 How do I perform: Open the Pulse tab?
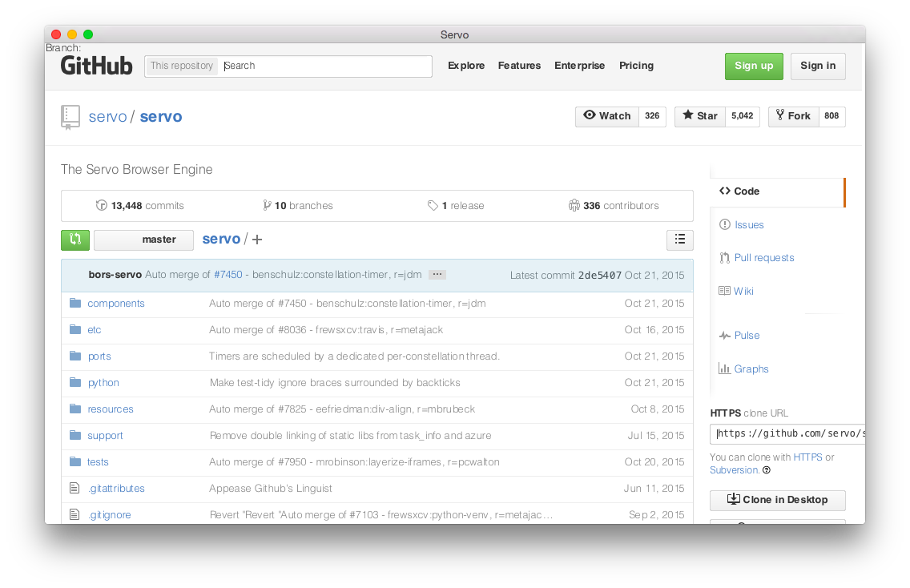coord(747,336)
